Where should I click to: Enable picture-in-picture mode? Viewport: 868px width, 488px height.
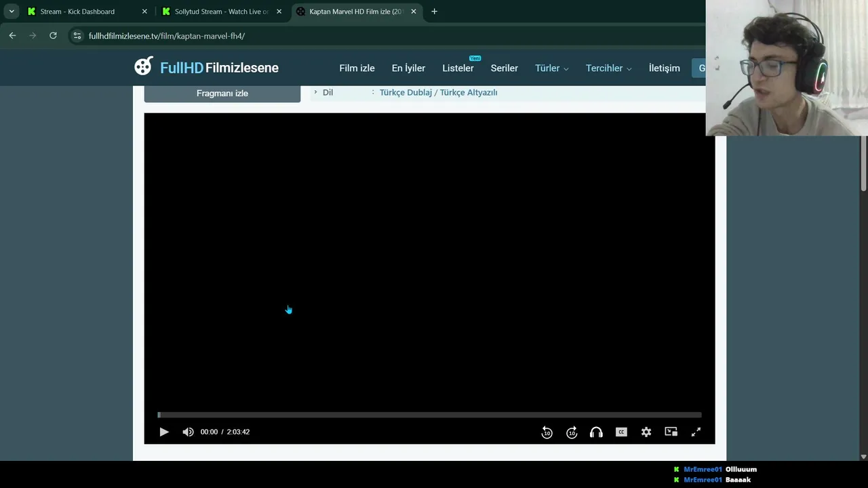point(671,432)
